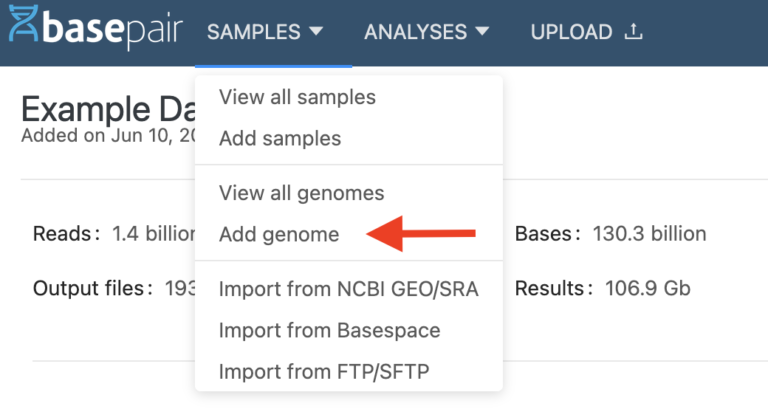This screenshot has width=768, height=409.
Task: Choose Add samples from menu
Action: 280,138
